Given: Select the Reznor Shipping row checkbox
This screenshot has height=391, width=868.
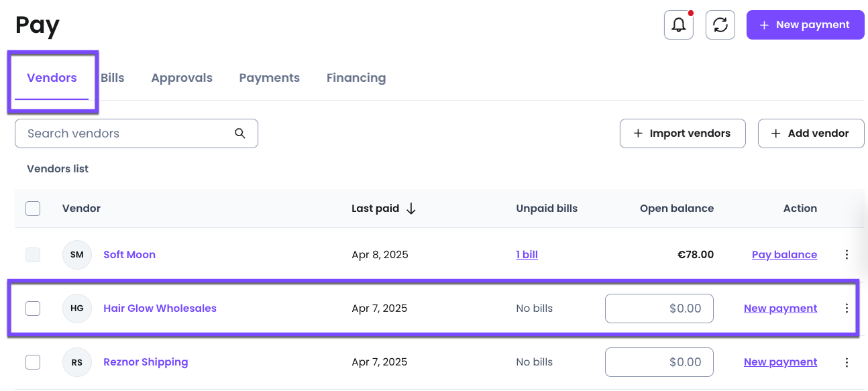Looking at the screenshot, I should pos(33,362).
